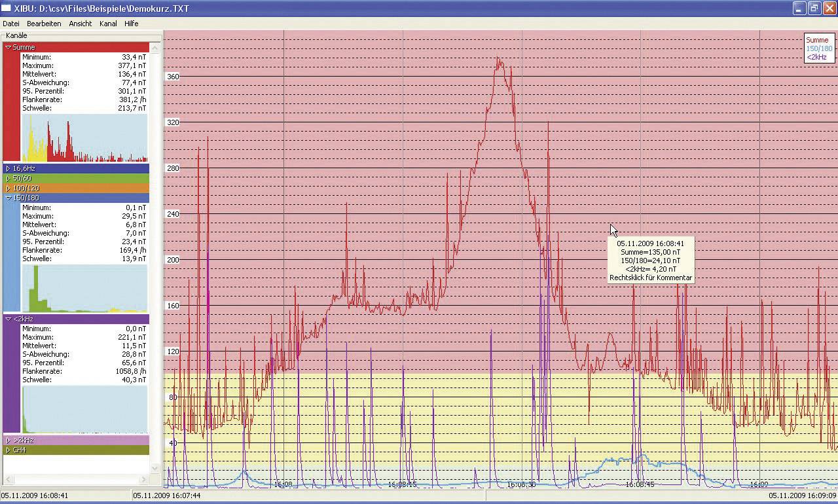838x504 pixels.
Task: Open the Hilfe menu
Action: [131, 24]
